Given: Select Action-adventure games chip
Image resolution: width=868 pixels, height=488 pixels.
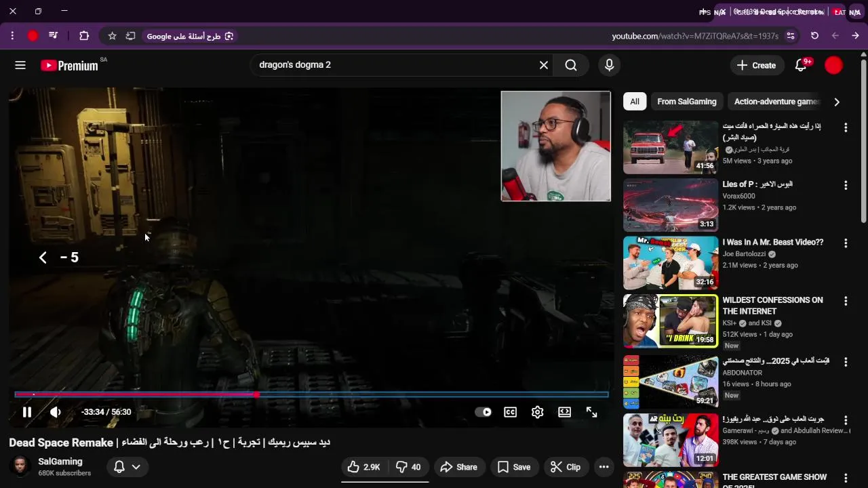Looking at the screenshot, I should click(x=776, y=102).
